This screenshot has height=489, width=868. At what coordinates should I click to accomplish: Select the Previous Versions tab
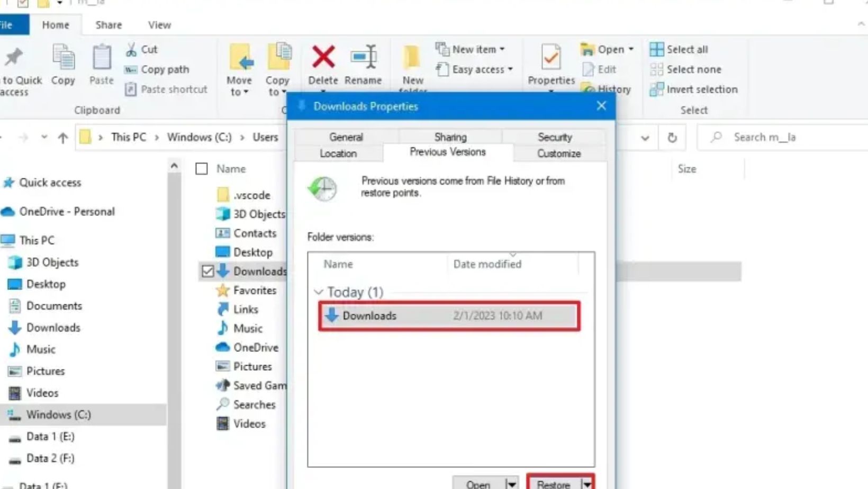tap(448, 152)
